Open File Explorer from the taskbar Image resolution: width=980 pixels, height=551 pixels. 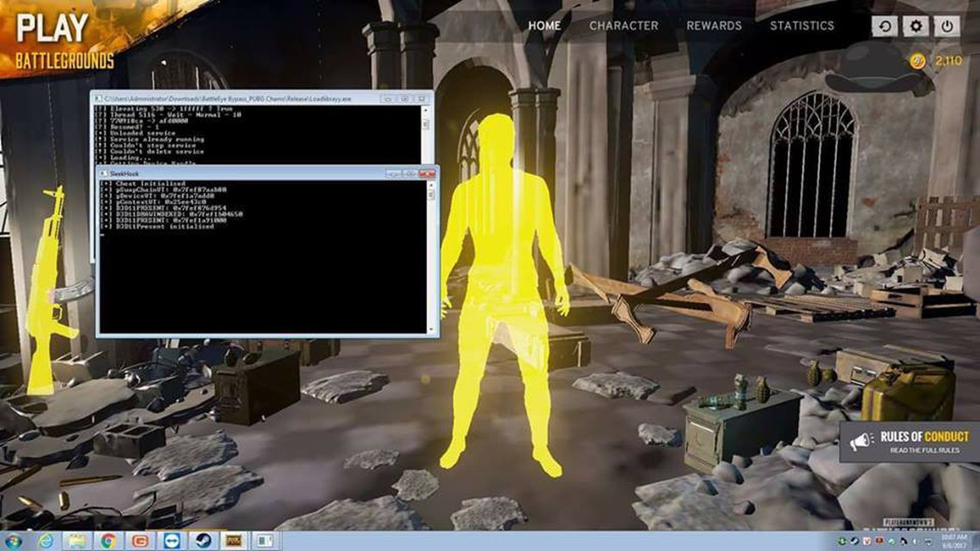76,540
